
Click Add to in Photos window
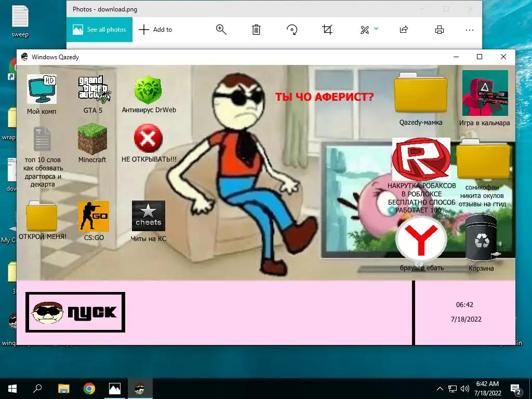(x=156, y=30)
